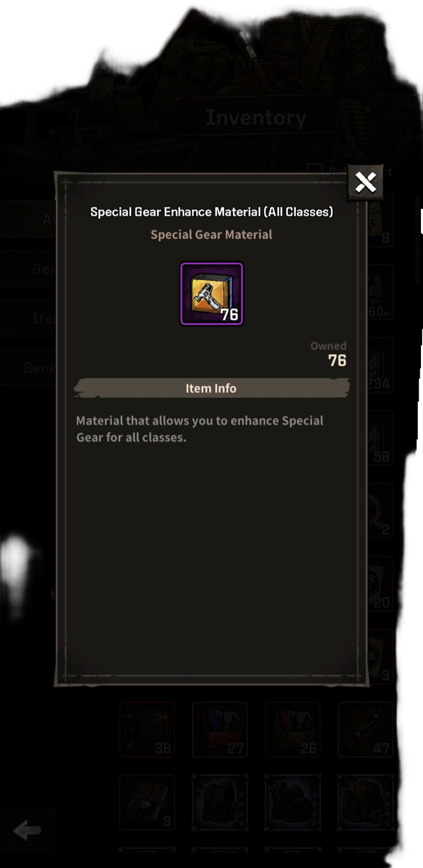Close the item info popup
This screenshot has height=868, width=423.
pyautogui.click(x=365, y=182)
